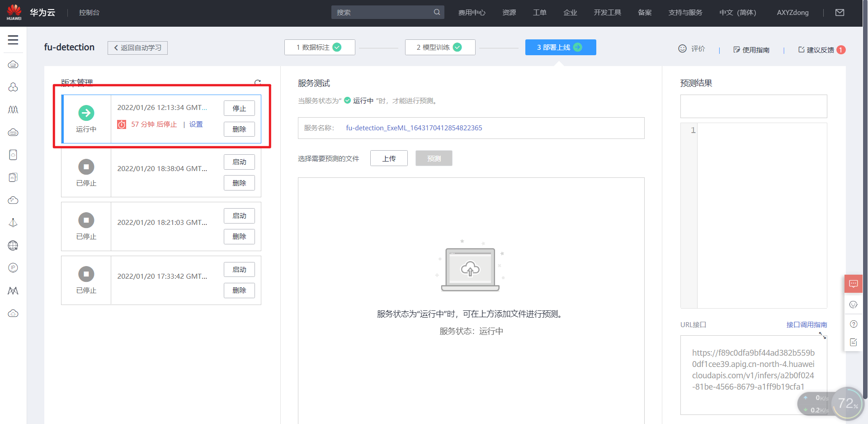
Task: Delete the running 12:13:34 version
Action: tap(239, 129)
